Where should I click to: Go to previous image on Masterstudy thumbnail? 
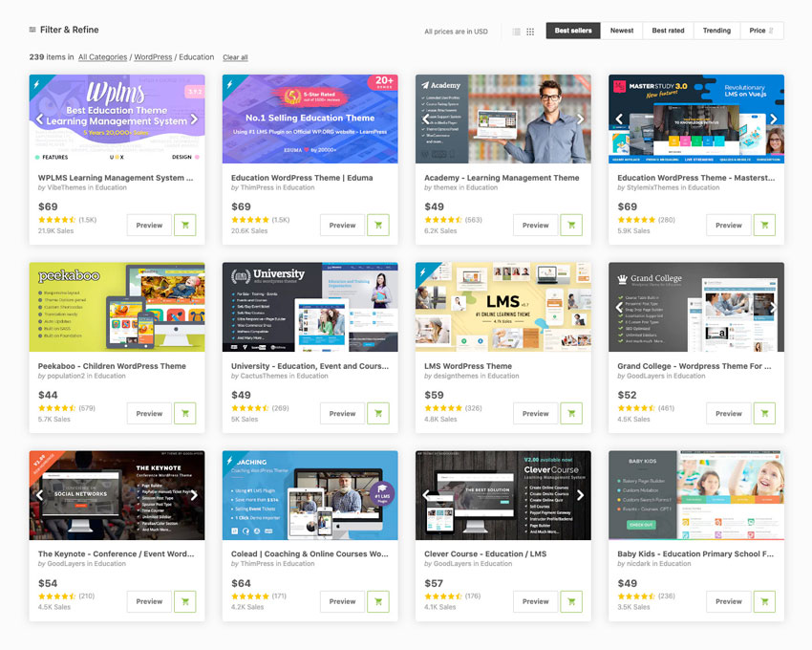click(619, 119)
